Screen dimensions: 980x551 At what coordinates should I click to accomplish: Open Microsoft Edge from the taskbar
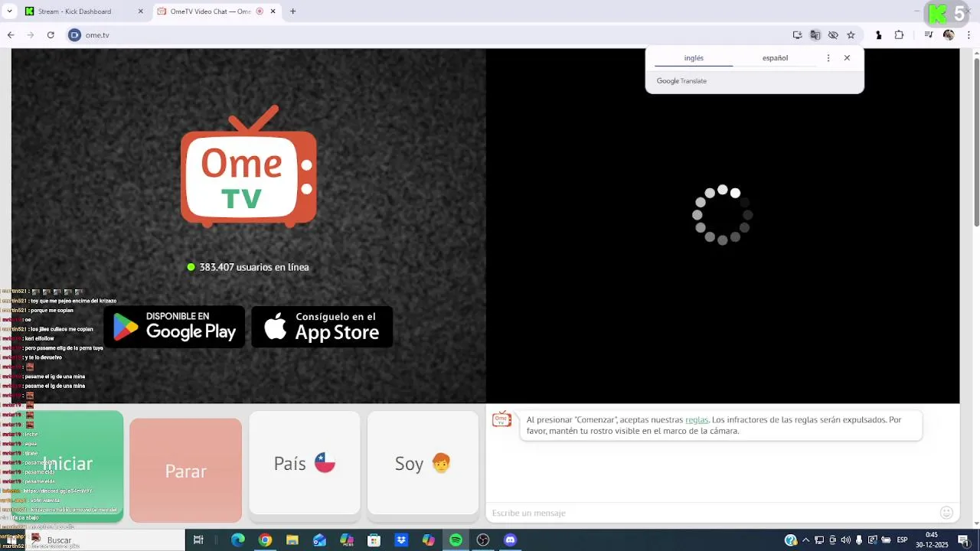(238, 540)
